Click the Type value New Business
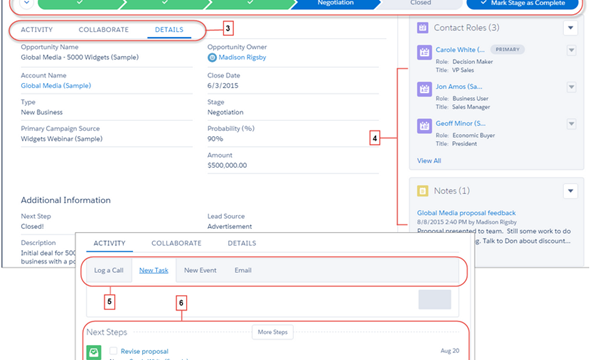590x360 pixels. pos(42,112)
